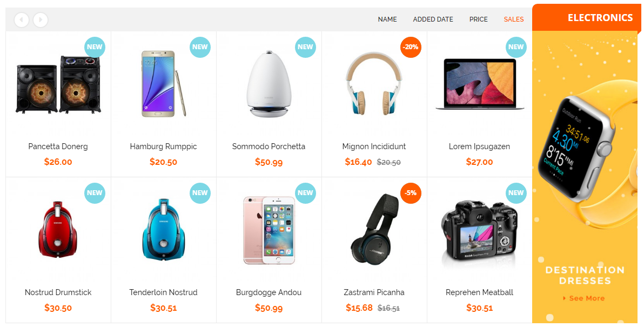The image size is (644, 327).
Task: Click the Sommodo Porchetta speaker image
Action: [x=269, y=85]
